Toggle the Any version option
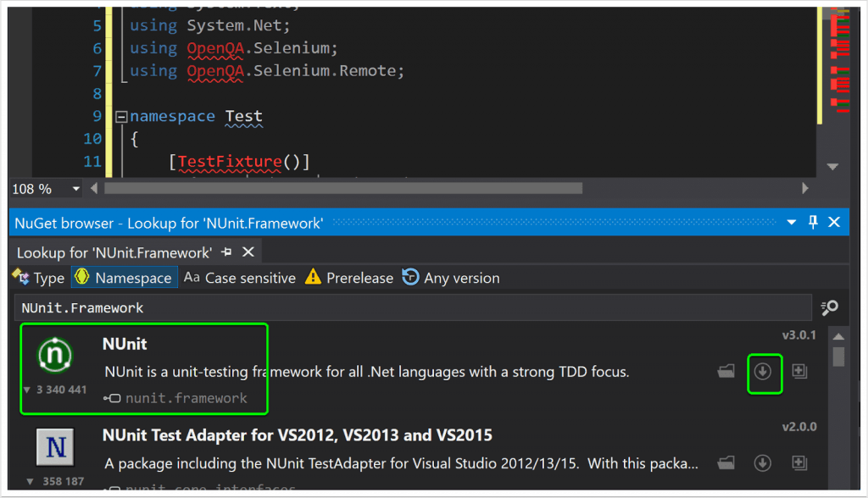Viewport: 868px width, 498px height. point(451,278)
